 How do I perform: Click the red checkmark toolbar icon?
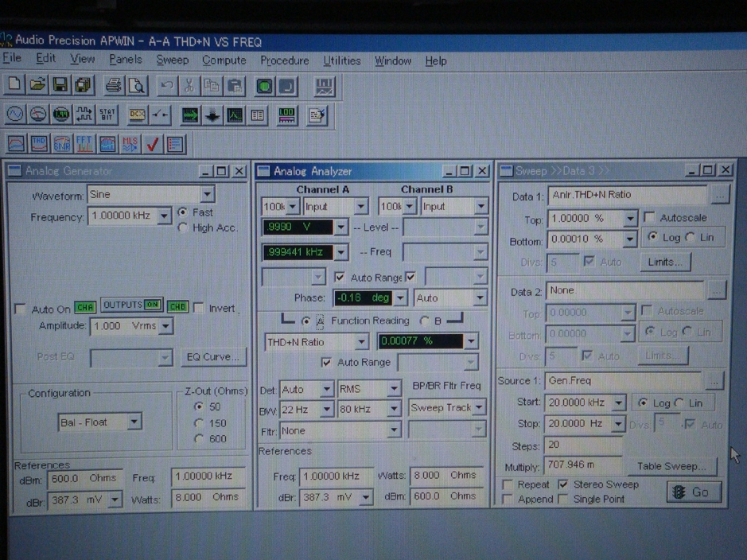153,144
